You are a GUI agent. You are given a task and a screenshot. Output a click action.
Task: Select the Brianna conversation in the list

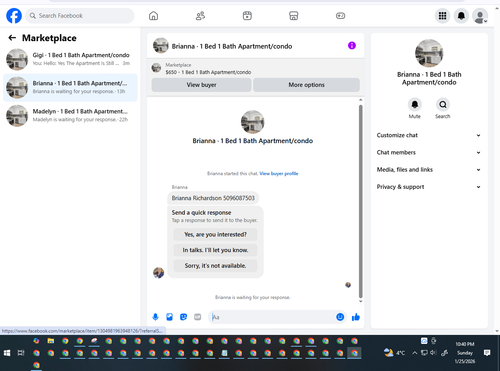click(x=70, y=87)
